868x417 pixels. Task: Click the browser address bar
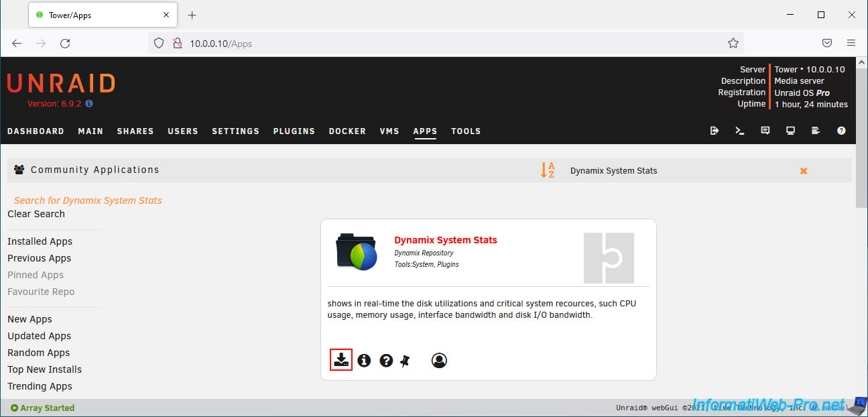[442, 44]
